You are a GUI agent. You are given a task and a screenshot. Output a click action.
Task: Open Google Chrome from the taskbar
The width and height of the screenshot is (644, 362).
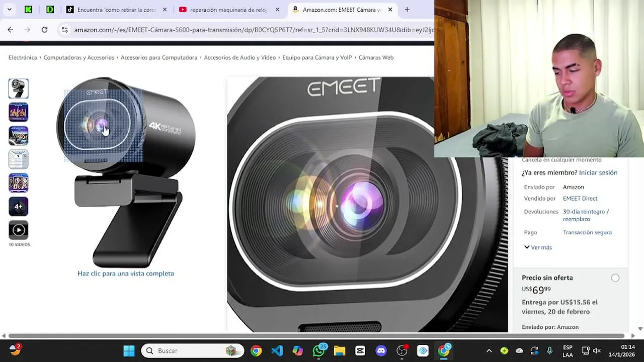coord(256,350)
